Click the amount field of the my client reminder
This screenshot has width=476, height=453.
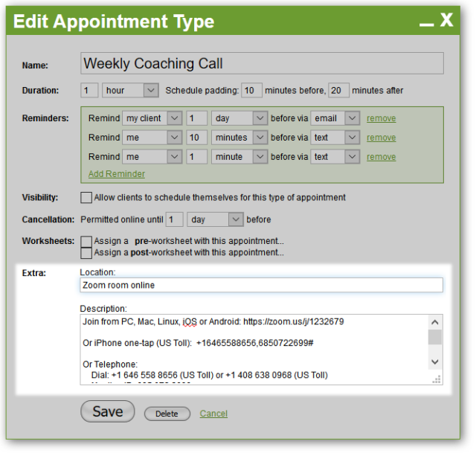(196, 118)
